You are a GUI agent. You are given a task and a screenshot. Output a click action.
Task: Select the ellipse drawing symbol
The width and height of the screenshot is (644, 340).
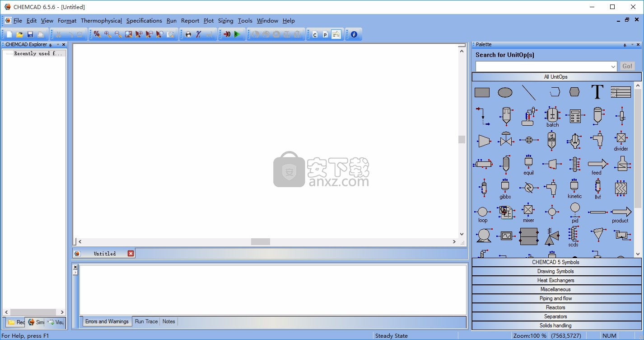[x=505, y=93]
